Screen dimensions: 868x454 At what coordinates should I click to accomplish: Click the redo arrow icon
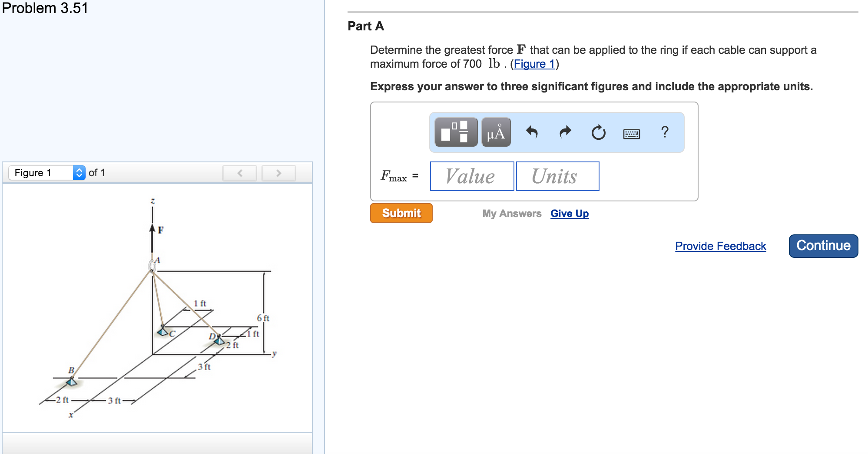pos(565,132)
